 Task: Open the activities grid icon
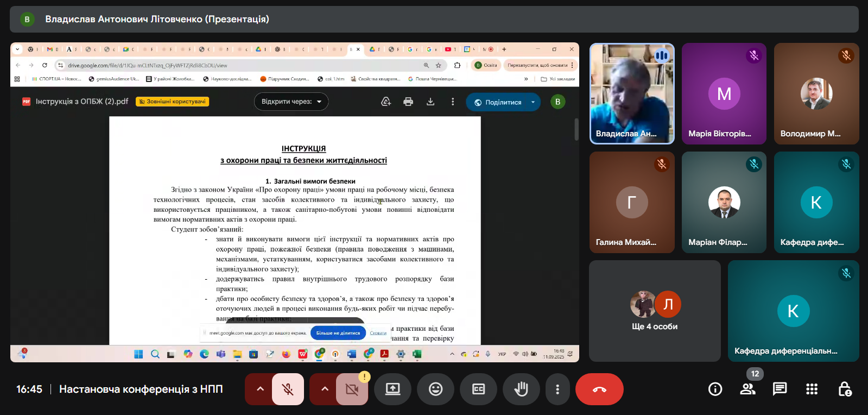pyautogui.click(x=812, y=389)
